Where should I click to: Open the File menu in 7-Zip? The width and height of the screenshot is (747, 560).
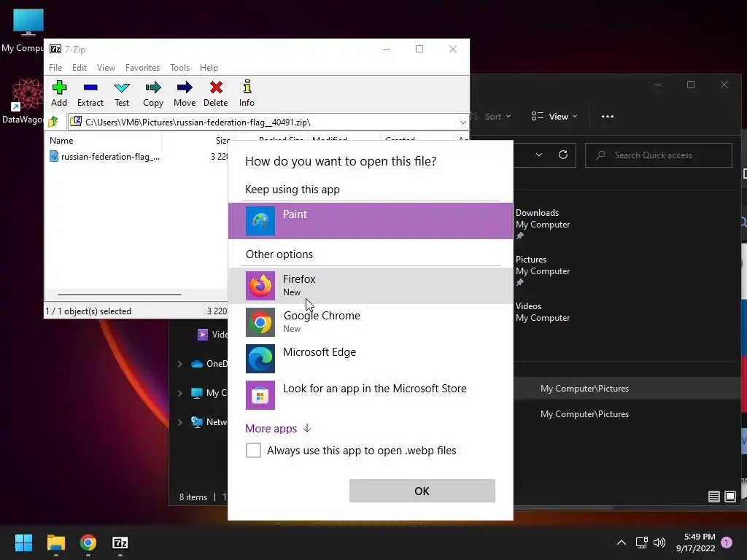pos(55,68)
